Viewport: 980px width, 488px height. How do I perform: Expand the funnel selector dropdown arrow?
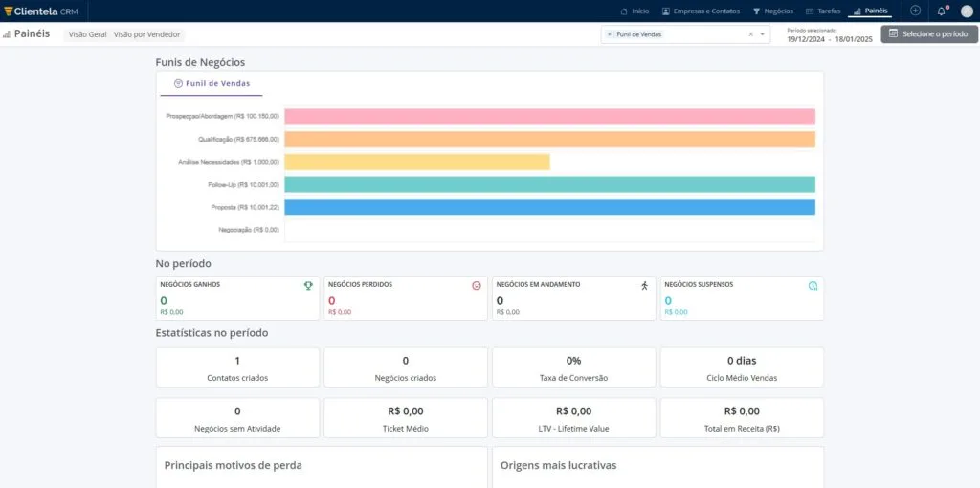(763, 34)
